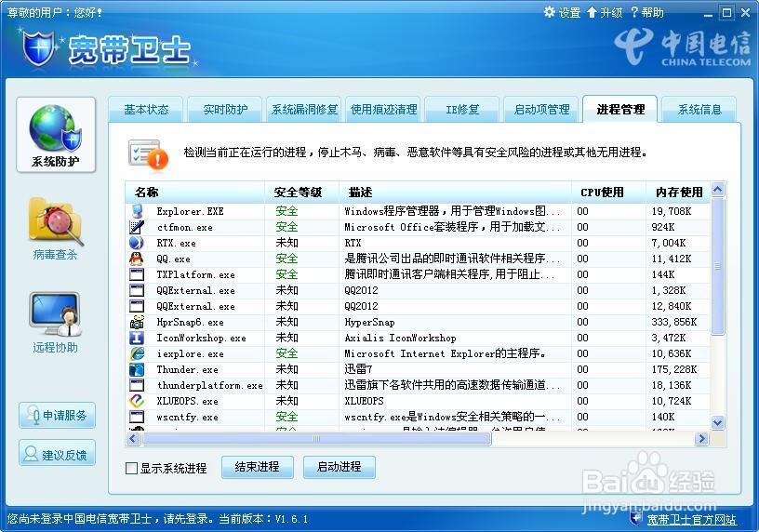Click the vertical scrollbar thumb
The height and width of the screenshot is (532, 759).
coord(718,266)
